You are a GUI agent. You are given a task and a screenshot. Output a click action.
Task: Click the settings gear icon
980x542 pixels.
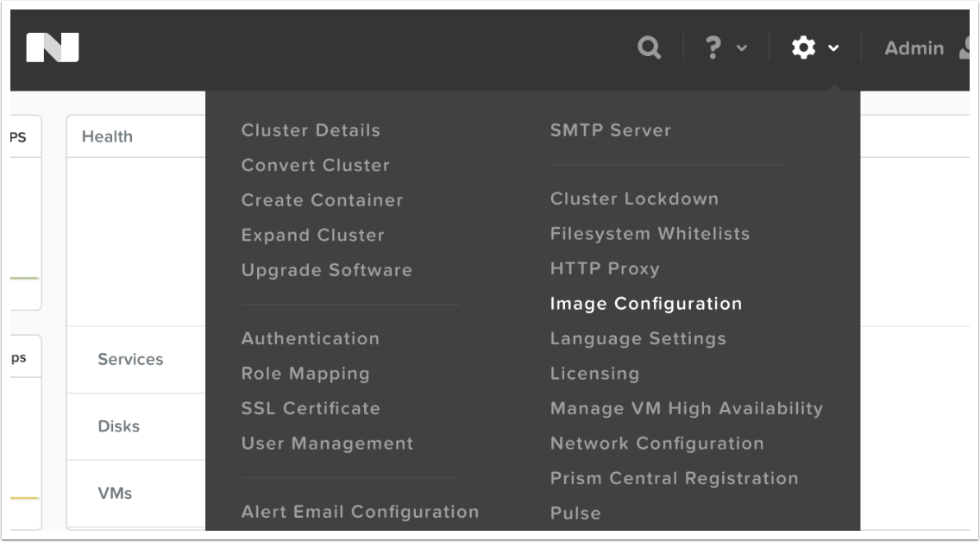pyautogui.click(x=804, y=48)
